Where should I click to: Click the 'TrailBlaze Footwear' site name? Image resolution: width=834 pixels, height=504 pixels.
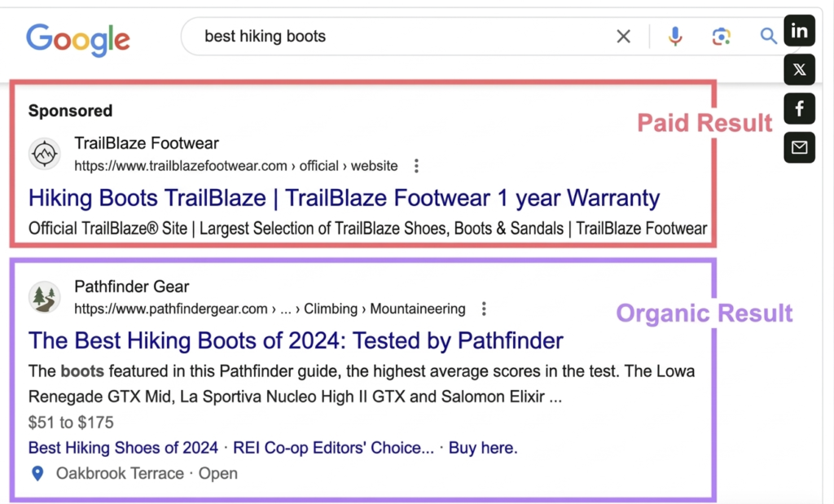[x=147, y=143]
